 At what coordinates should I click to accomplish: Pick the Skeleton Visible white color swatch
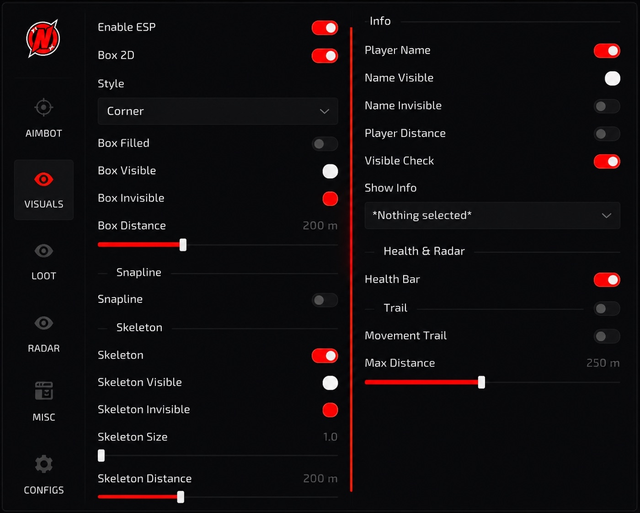pos(330,383)
